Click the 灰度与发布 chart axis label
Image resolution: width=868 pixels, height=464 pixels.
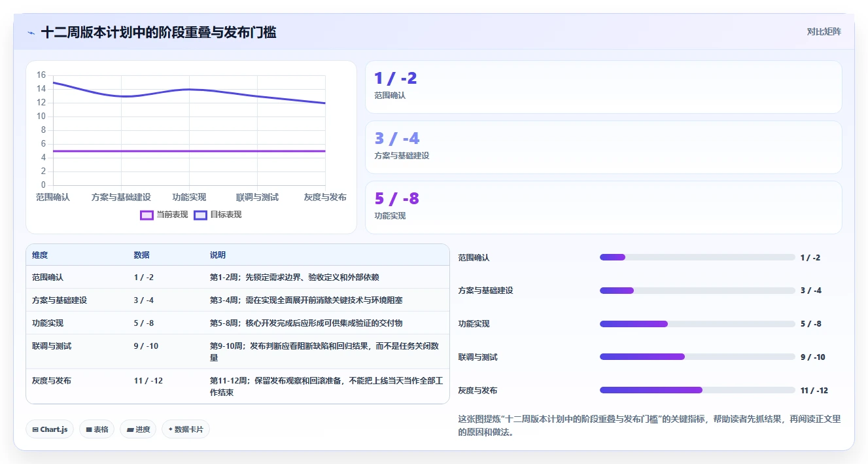[x=325, y=197]
